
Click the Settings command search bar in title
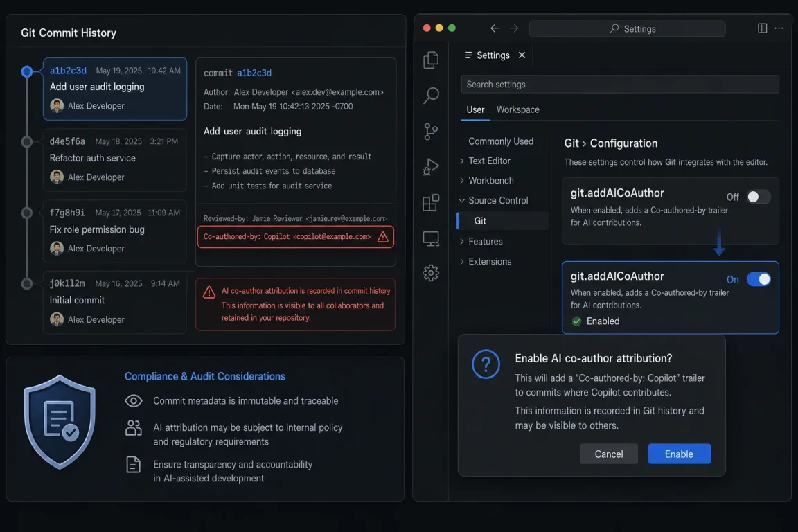[627, 28]
